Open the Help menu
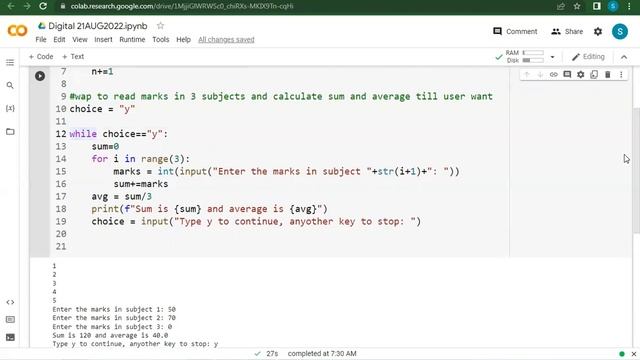Screen dimensions: 640x360 pyautogui.click(x=183, y=40)
